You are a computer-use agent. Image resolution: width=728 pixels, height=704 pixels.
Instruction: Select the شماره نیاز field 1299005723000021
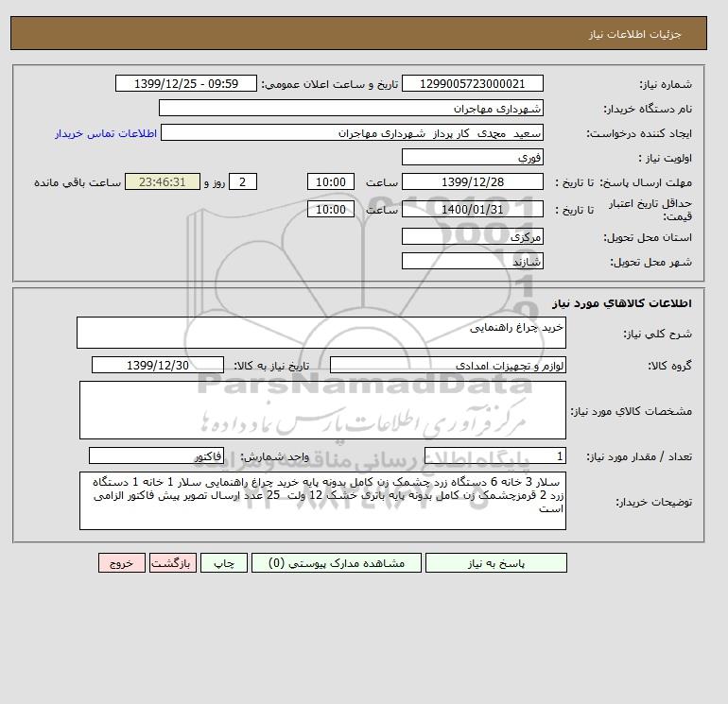coord(472,83)
